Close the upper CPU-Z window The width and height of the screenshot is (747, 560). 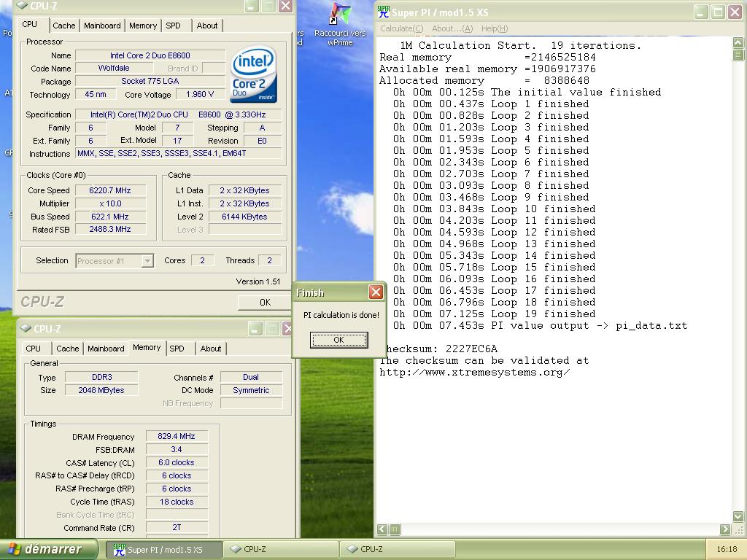point(285,6)
